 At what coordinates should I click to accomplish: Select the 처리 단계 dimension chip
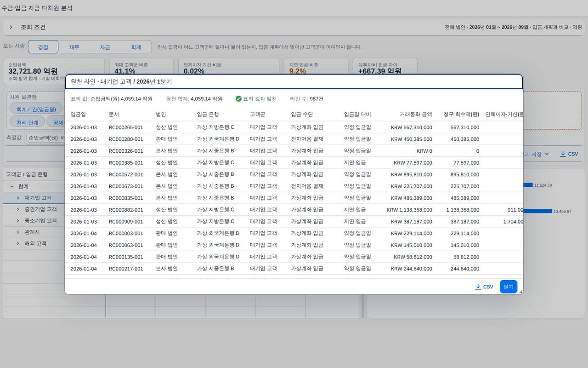27,123
